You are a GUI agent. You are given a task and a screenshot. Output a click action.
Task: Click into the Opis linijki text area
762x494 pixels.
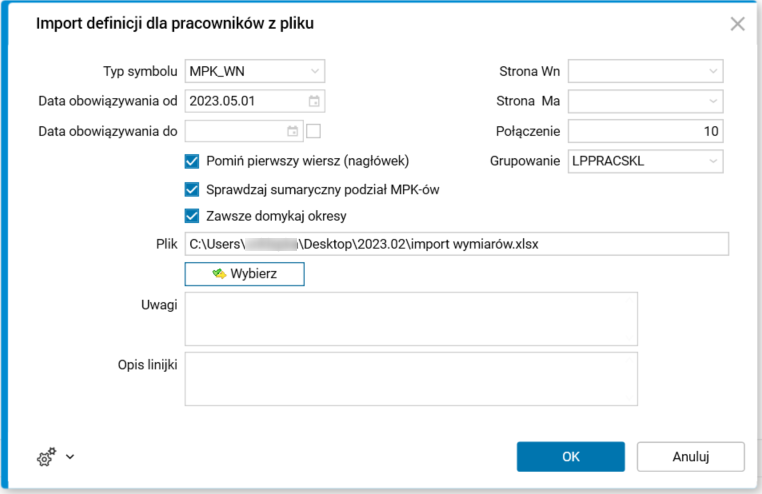pyautogui.click(x=411, y=379)
